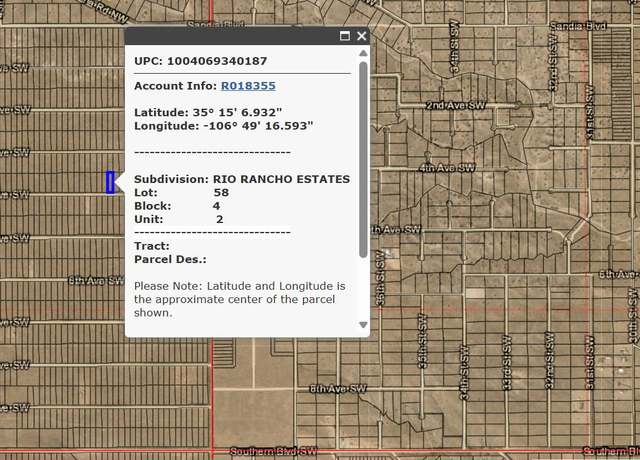Click the 4th Ave SW map label
Viewport: 640px width, 460px height.
click(447, 168)
